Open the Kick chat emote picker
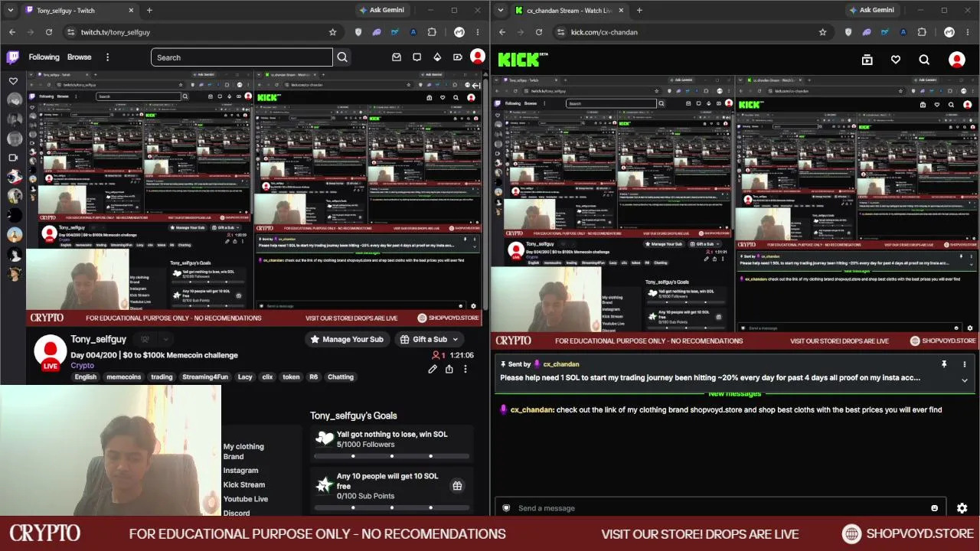This screenshot has height=551, width=980. (x=934, y=508)
